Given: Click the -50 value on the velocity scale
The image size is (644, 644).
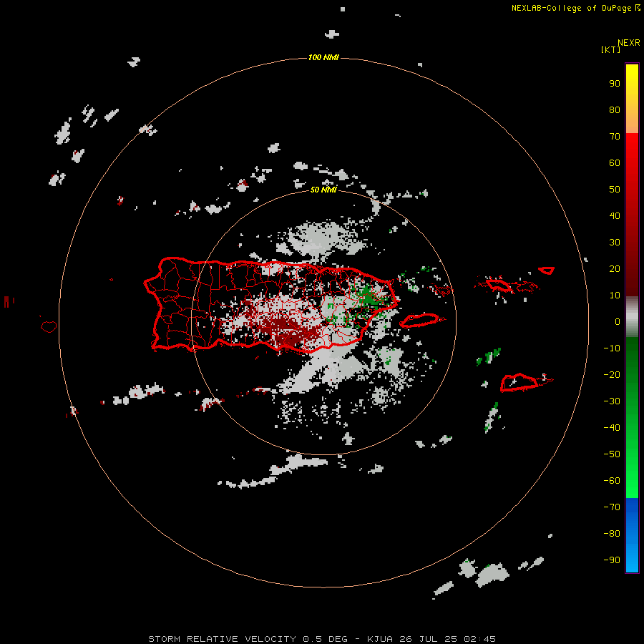Looking at the screenshot, I should [x=612, y=454].
